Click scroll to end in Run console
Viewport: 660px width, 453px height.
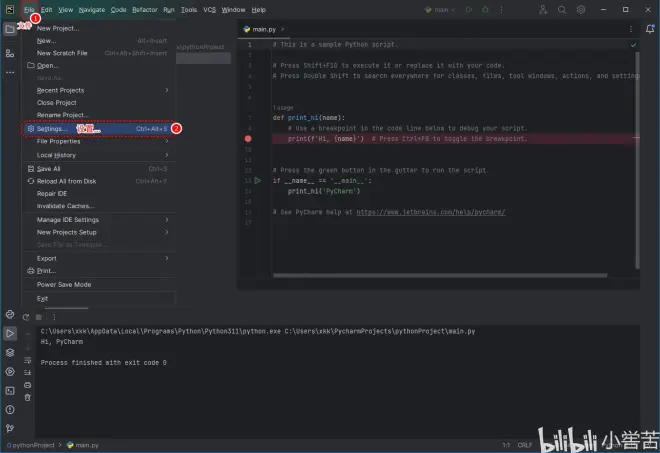[x=27, y=373]
